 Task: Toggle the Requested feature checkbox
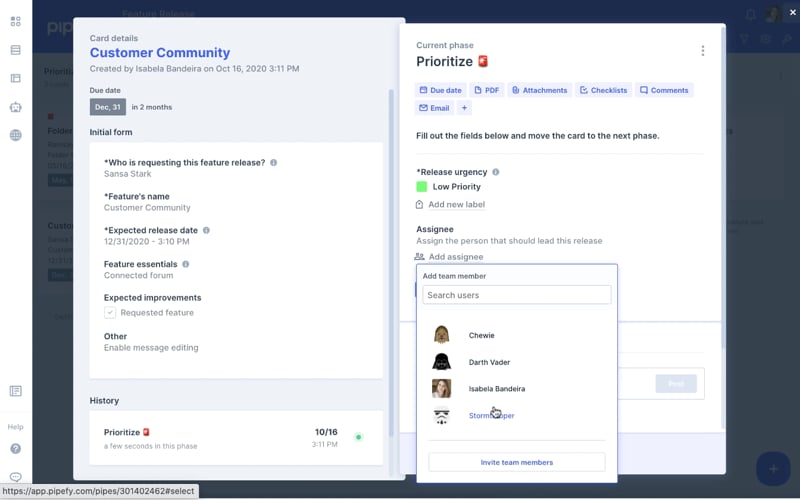[111, 313]
